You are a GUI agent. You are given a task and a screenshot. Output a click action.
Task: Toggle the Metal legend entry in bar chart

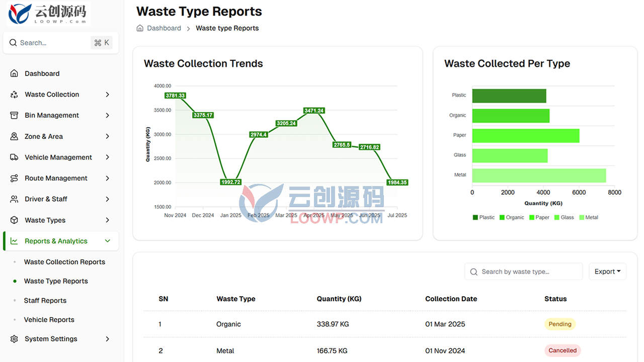[589, 218]
